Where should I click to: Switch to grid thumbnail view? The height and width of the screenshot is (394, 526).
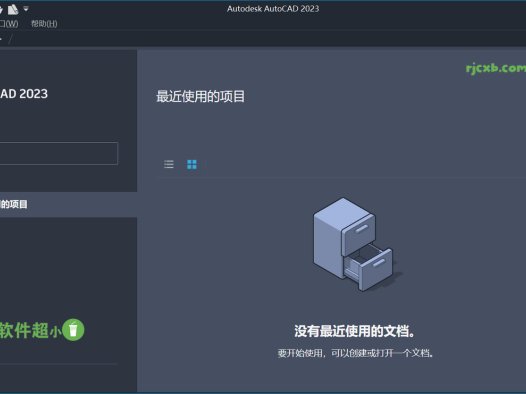[x=192, y=164]
